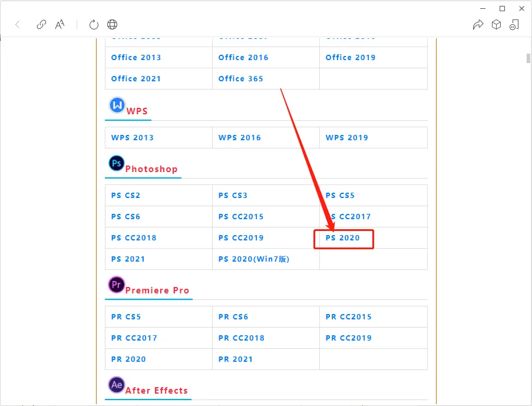Open the Office 2021 link
Screen dimensions: 532x406
[x=136, y=78]
